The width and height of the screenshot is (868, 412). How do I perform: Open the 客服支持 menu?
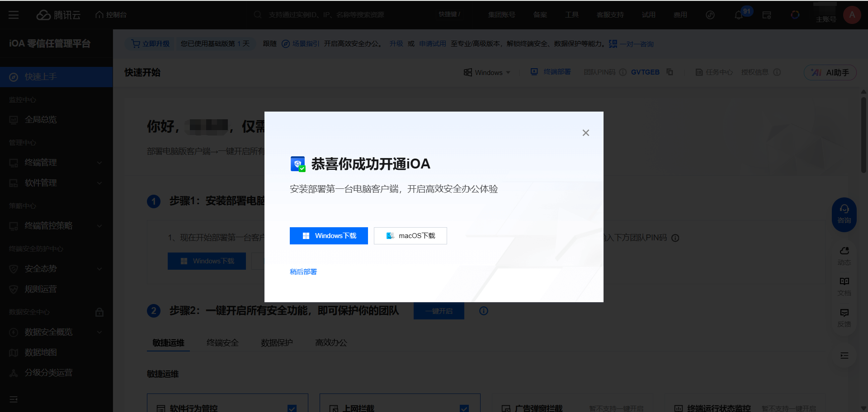pyautogui.click(x=610, y=15)
